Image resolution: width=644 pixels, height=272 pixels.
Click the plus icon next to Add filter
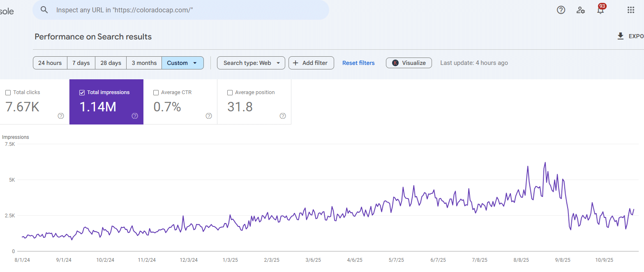296,63
